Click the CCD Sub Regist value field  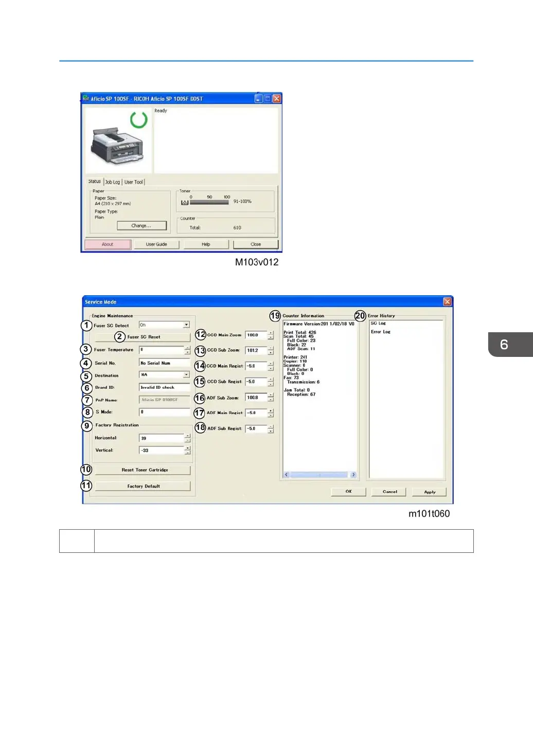(x=256, y=382)
